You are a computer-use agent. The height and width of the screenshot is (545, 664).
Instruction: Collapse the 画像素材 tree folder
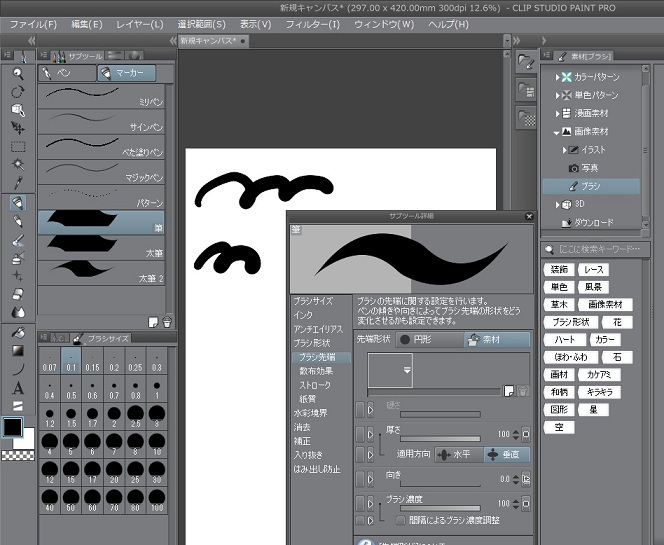pos(557,131)
